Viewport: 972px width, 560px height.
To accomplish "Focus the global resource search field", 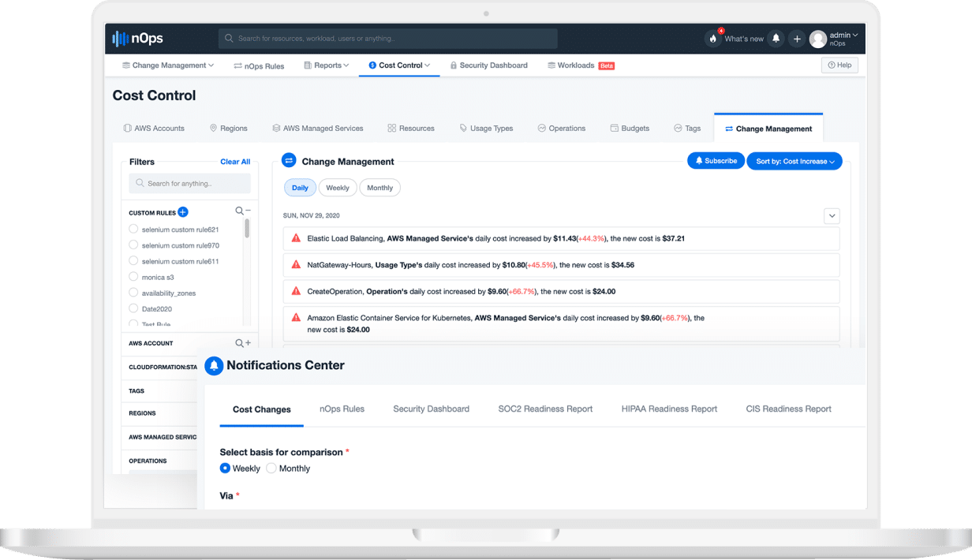I will 388,39.
